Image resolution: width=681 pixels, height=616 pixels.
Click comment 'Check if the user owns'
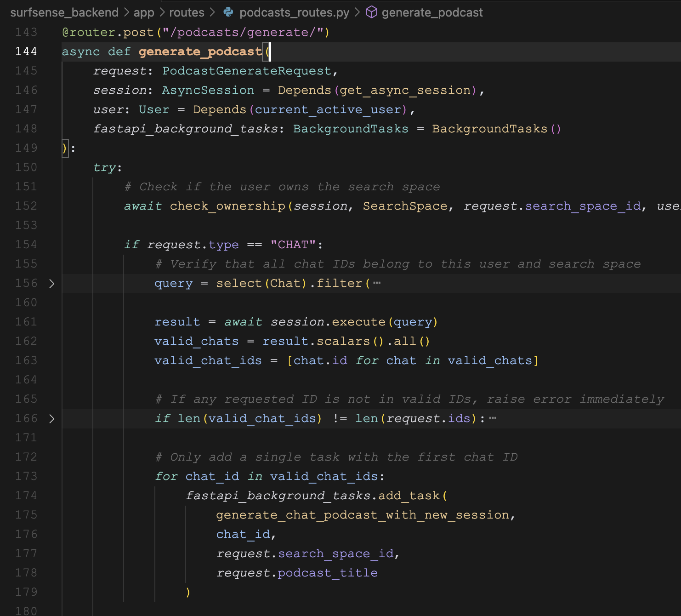[282, 187]
